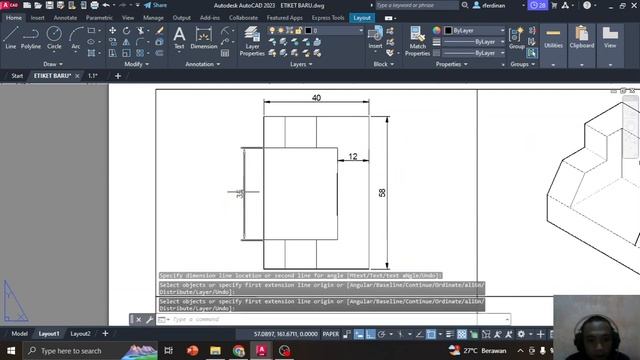Click the Open file folder icon
640x360 pixels.
[38, 5]
